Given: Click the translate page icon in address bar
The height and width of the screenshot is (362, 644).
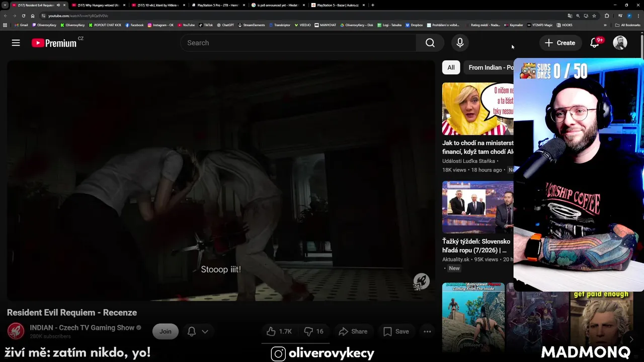Looking at the screenshot, I should pyautogui.click(x=570, y=16).
